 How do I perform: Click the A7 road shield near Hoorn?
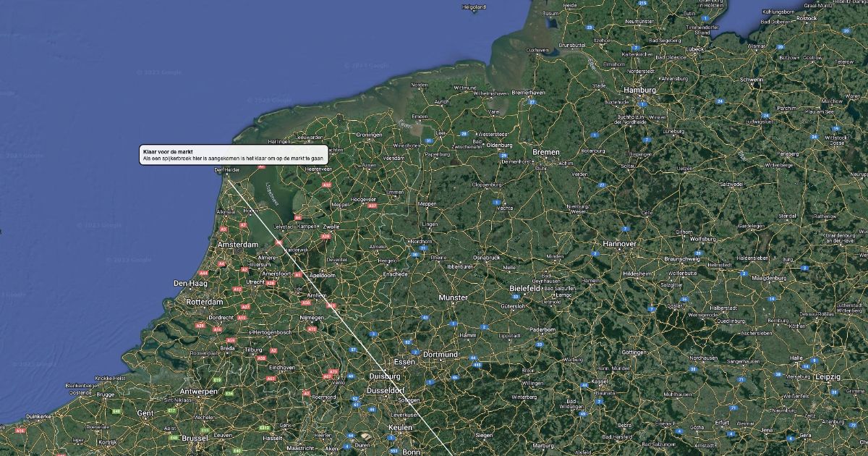pyautogui.click(x=243, y=225)
